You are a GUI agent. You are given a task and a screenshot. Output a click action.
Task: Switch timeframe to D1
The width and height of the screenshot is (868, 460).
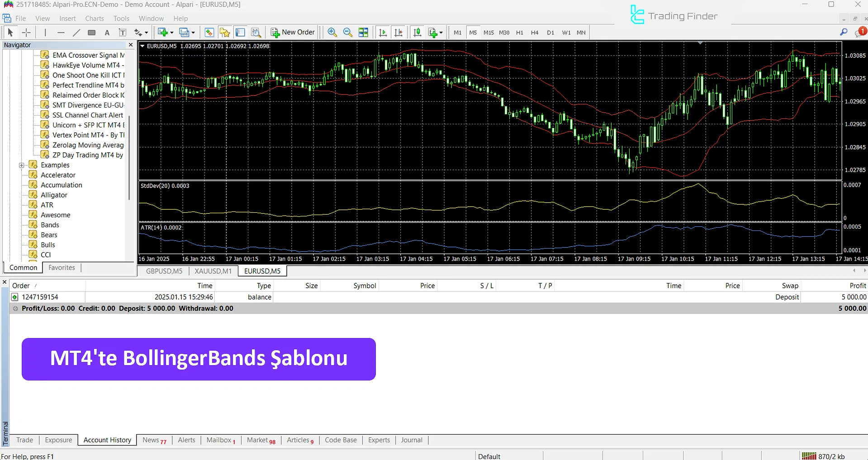click(550, 33)
